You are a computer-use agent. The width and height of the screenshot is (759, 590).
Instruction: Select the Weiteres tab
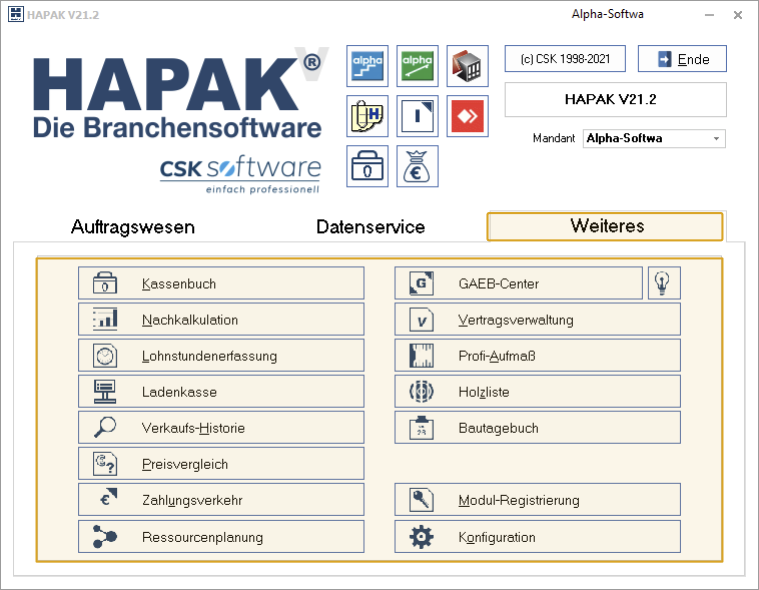point(605,226)
